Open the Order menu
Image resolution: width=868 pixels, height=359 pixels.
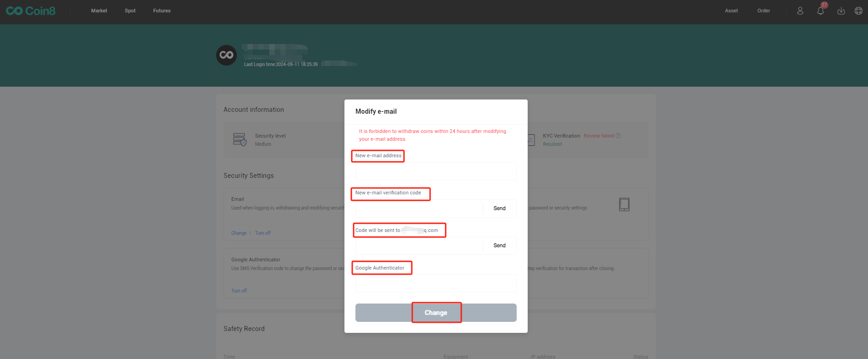pyautogui.click(x=763, y=11)
